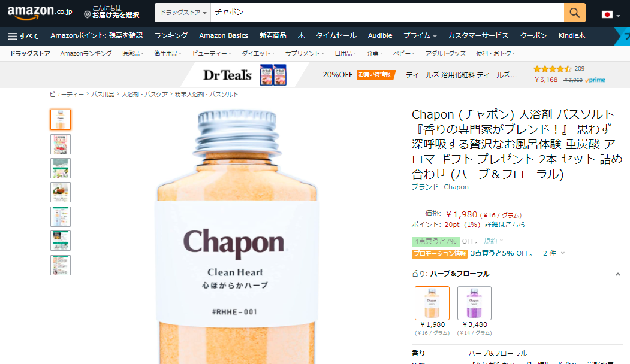Viewport: 630px width, 364px height.
Task: Open the 入浴剤・バスケア breadcrumb
Action: click(144, 95)
